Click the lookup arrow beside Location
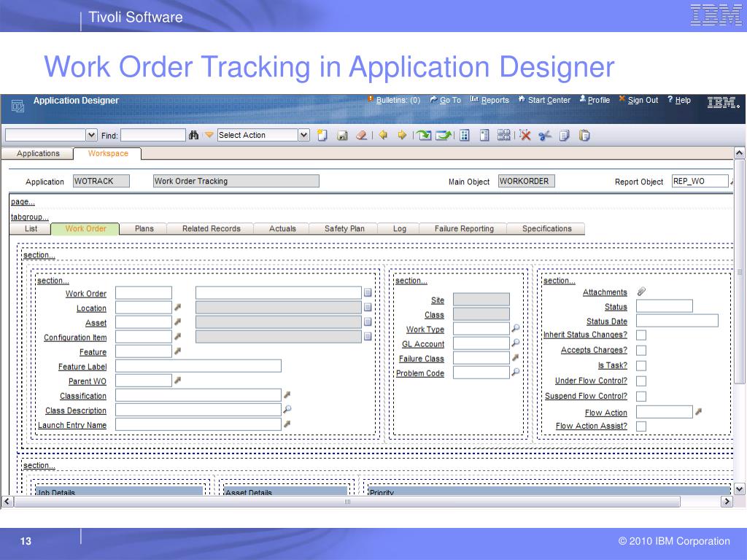This screenshot has width=747, height=560. 178,307
